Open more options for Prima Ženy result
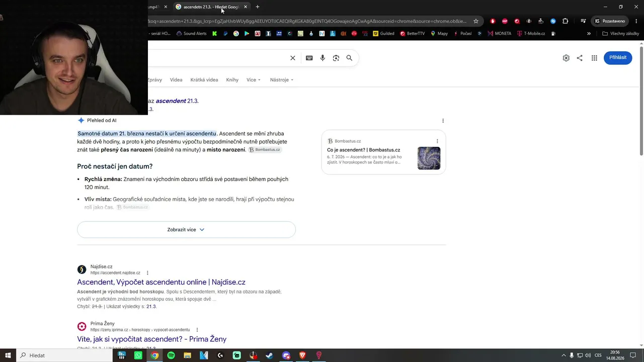The height and width of the screenshot is (362, 644). point(197,330)
